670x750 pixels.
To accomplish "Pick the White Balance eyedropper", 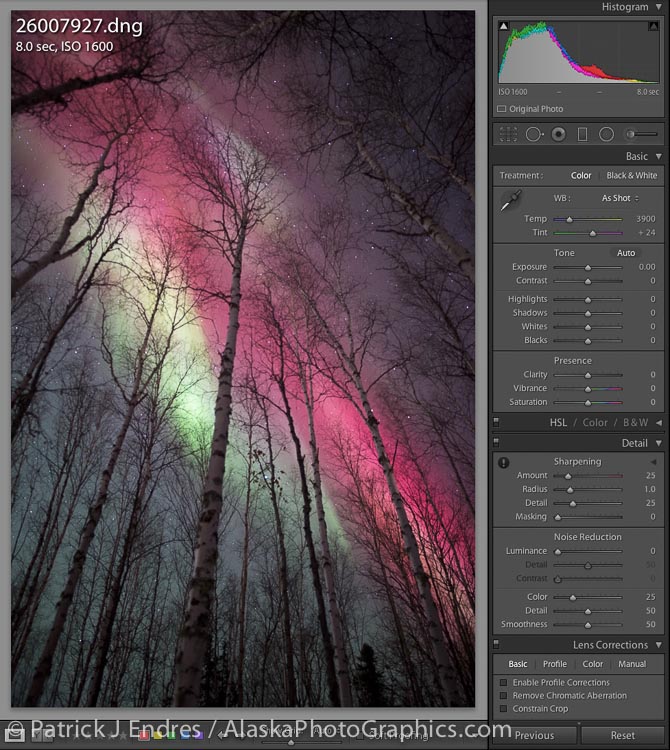I will point(511,201).
